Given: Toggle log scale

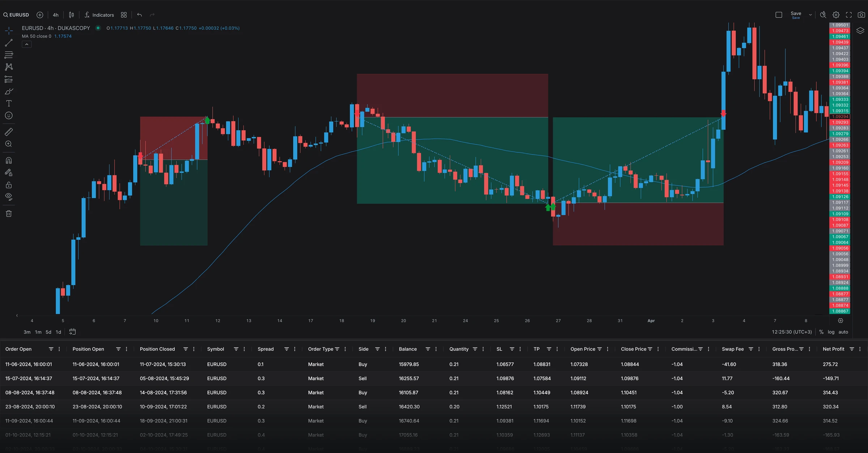Looking at the screenshot, I should tap(831, 332).
